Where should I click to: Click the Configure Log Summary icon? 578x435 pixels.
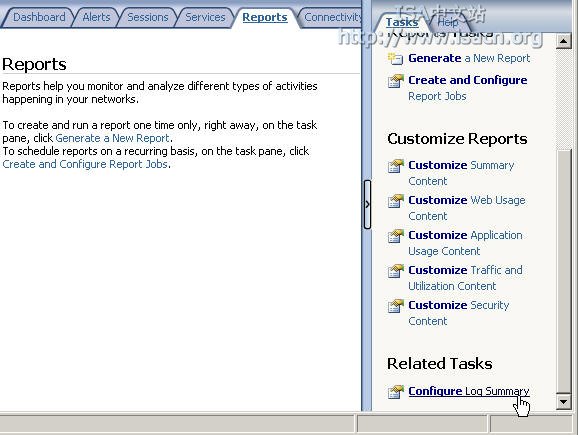(x=396, y=392)
